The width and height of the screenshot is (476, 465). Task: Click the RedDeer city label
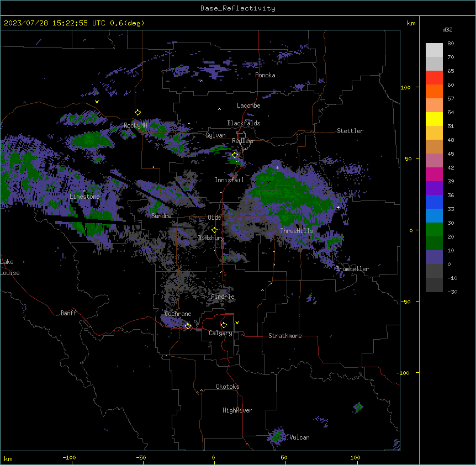(x=243, y=141)
